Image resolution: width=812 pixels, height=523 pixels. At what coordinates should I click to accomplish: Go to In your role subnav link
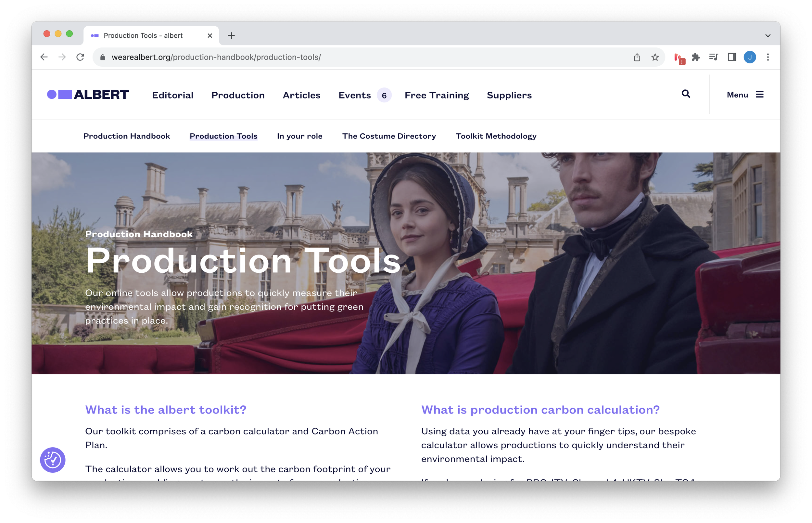[299, 136]
